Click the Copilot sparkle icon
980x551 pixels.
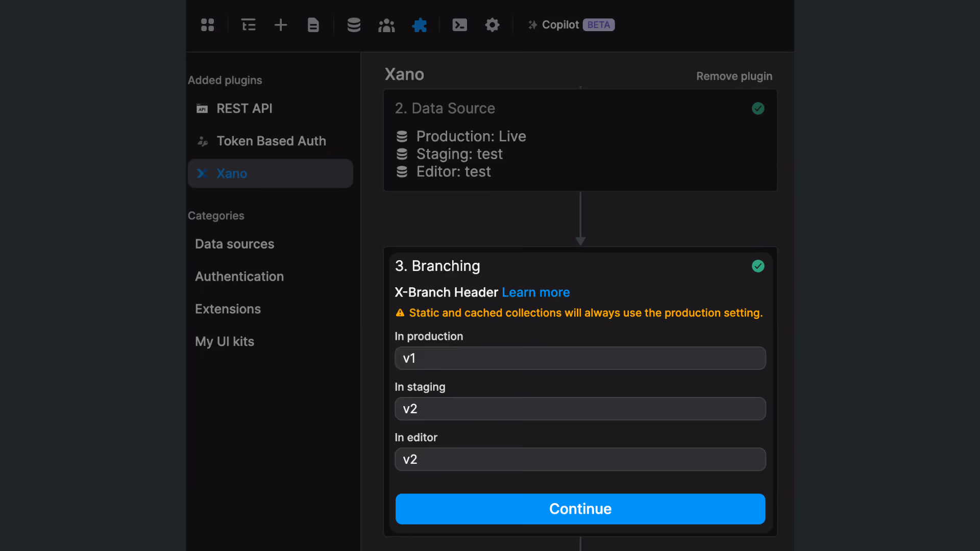point(532,25)
